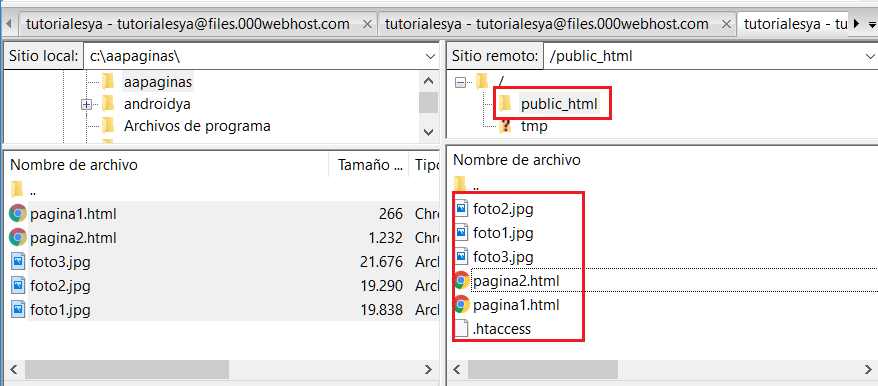This screenshot has width=878, height=386.
Task: Select the .htaccess file icon
Action: (x=462, y=328)
